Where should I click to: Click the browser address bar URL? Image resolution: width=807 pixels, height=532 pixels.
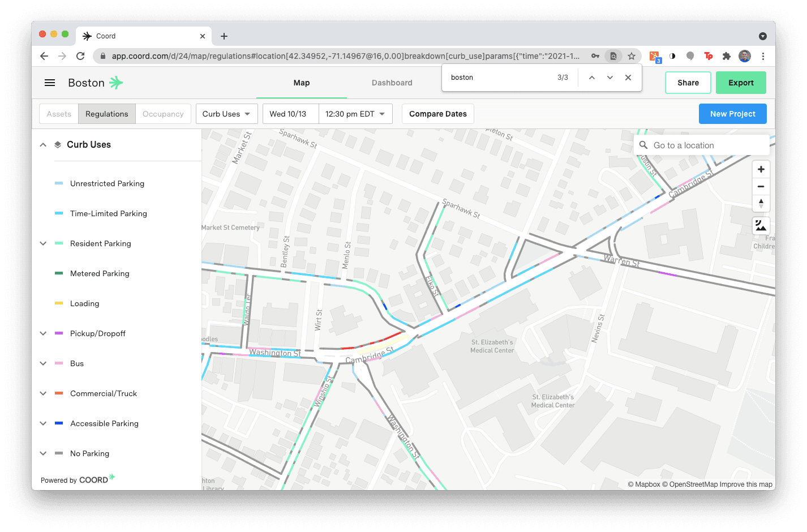tap(345, 56)
